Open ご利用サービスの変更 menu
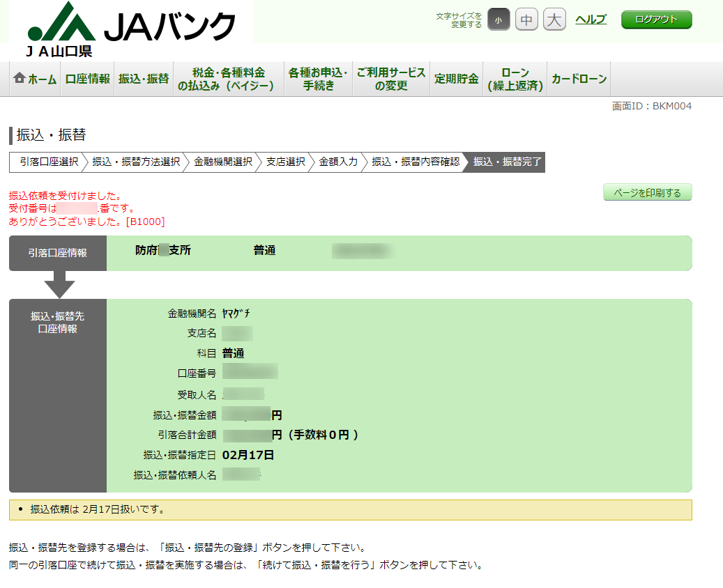Screen dimensions: 723x588 [x=391, y=79]
